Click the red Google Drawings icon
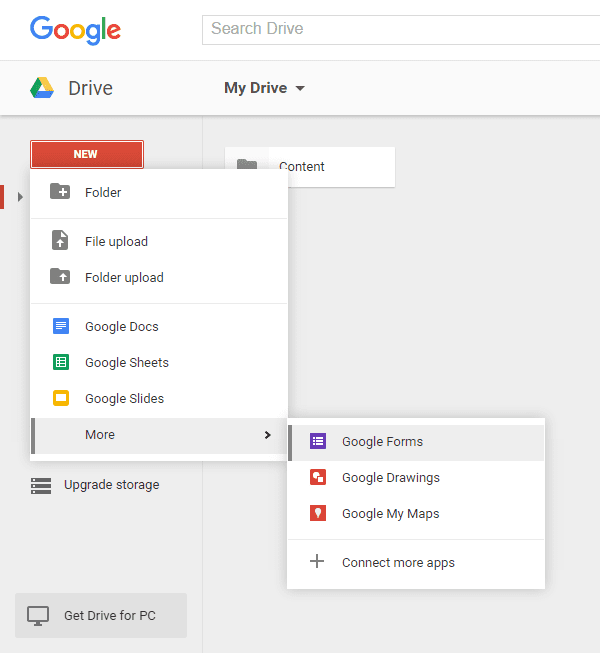 [318, 477]
